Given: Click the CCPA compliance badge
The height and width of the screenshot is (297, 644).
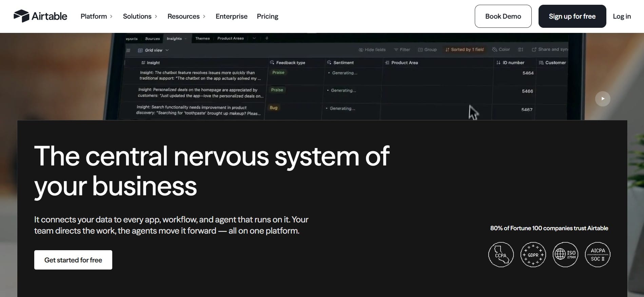Looking at the screenshot, I should coord(501,255).
